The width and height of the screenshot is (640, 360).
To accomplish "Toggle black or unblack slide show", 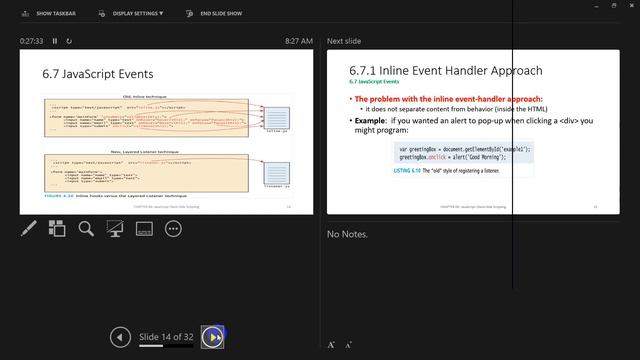I will click(115, 229).
